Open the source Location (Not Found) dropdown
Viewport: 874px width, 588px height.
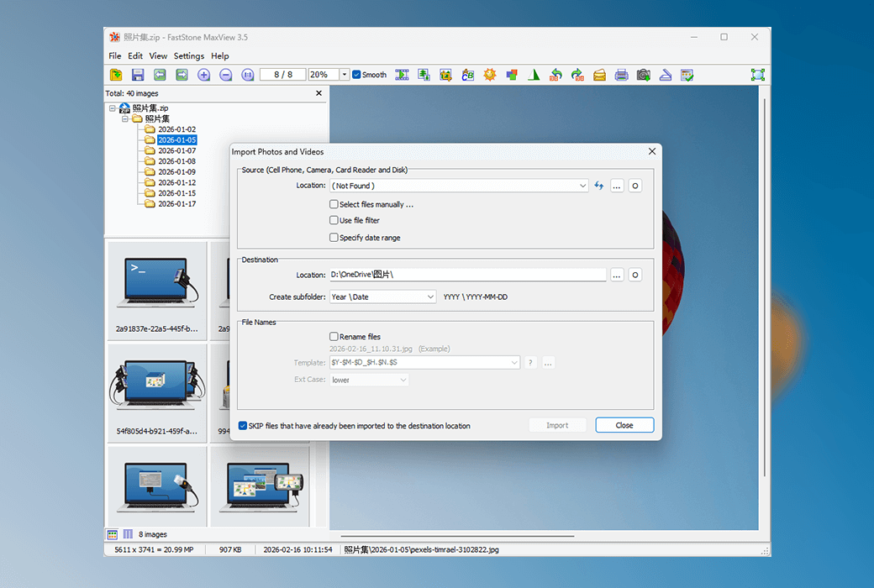click(x=583, y=186)
